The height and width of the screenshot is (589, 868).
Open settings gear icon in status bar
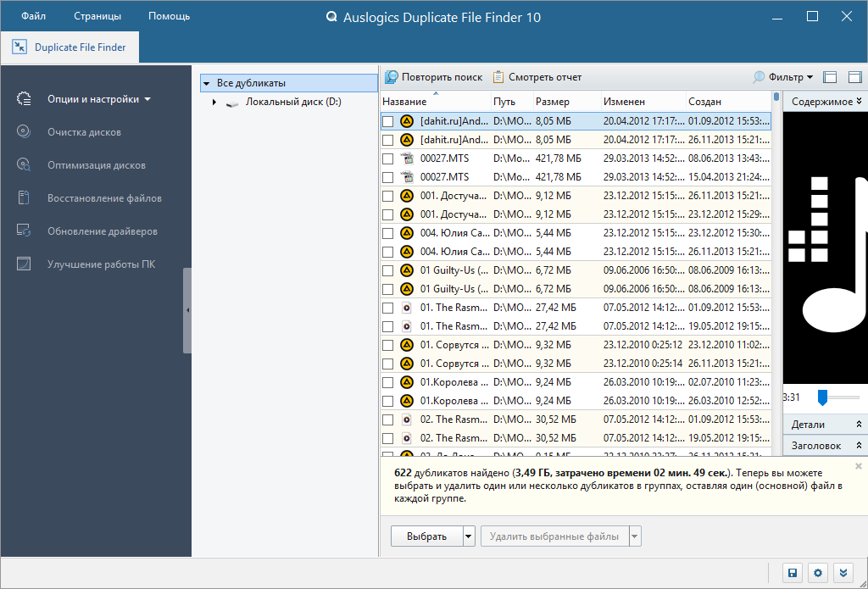(x=818, y=573)
